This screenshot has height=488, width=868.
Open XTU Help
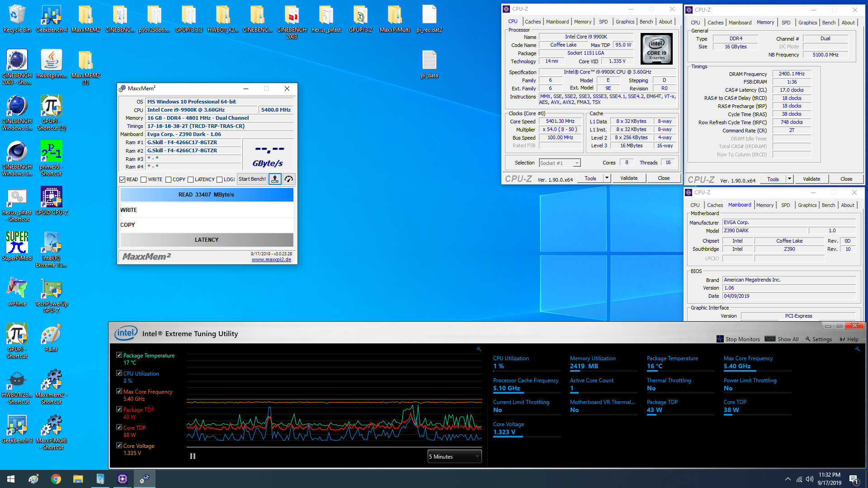[x=849, y=339]
